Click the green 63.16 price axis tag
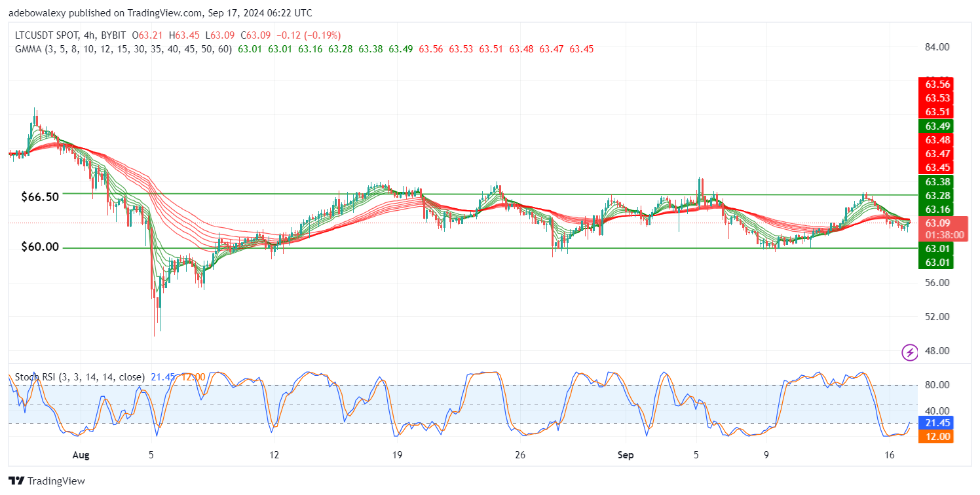Image resolution: width=980 pixels, height=495 pixels. pyautogui.click(x=937, y=210)
